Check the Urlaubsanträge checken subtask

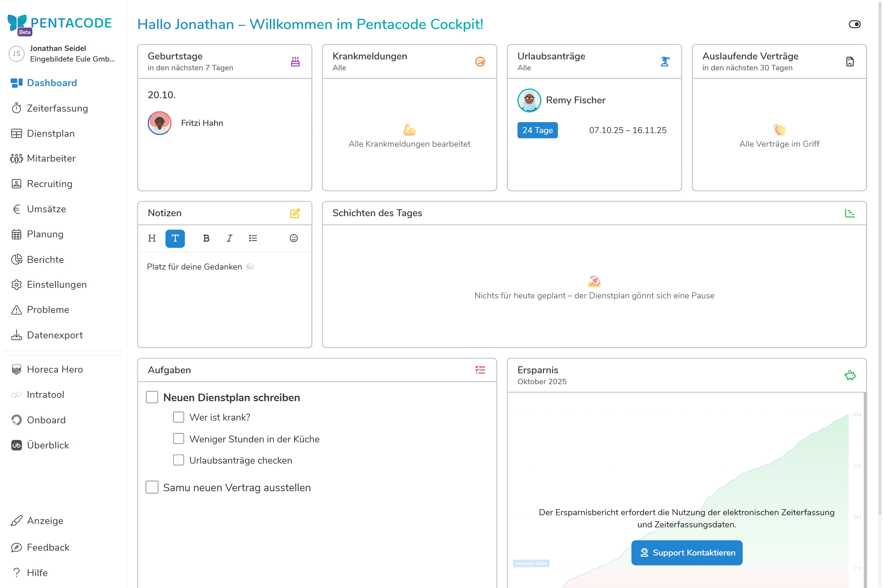(179, 460)
